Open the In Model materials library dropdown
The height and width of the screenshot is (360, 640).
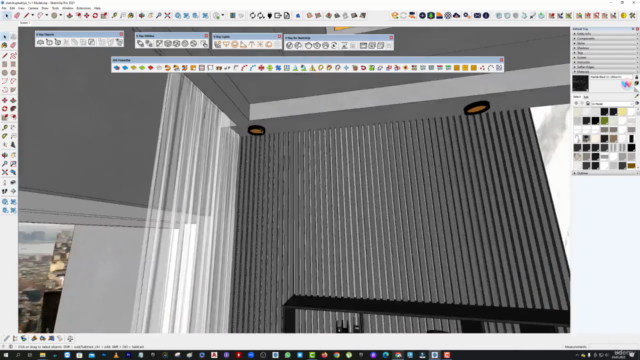(612, 104)
